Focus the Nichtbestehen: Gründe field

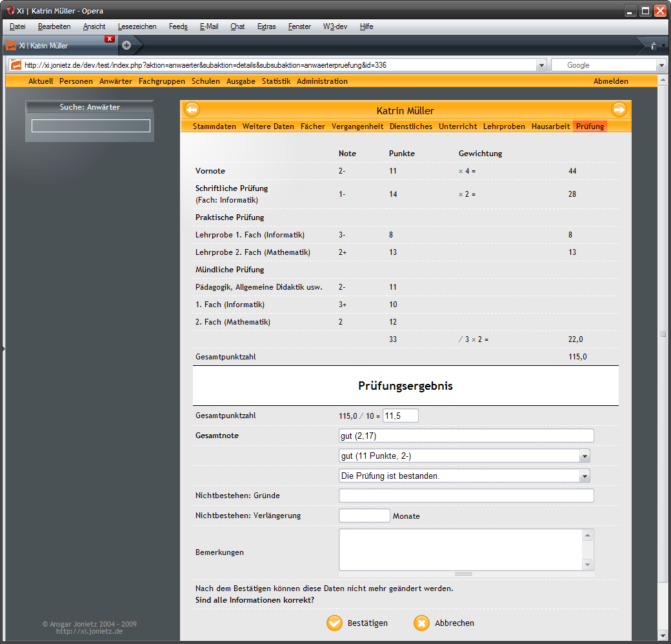click(466, 496)
